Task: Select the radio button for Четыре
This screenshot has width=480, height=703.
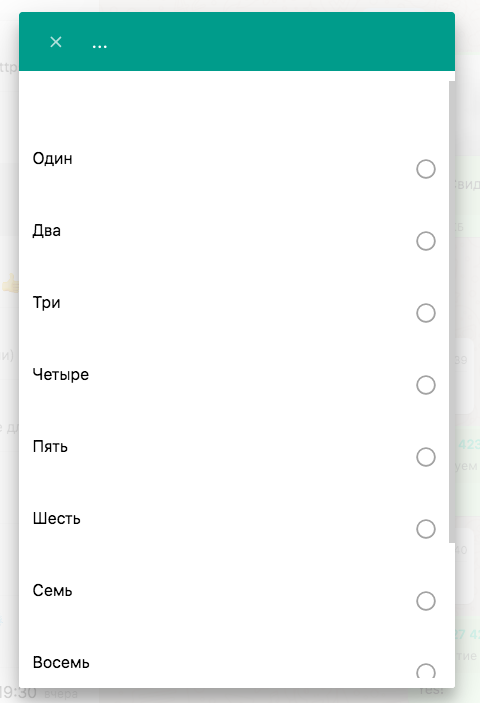Action: point(426,385)
